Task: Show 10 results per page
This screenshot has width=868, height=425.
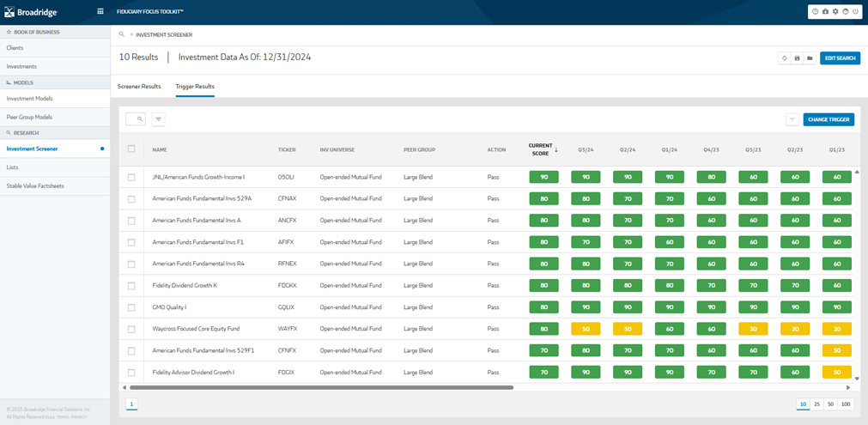Action: [803, 404]
